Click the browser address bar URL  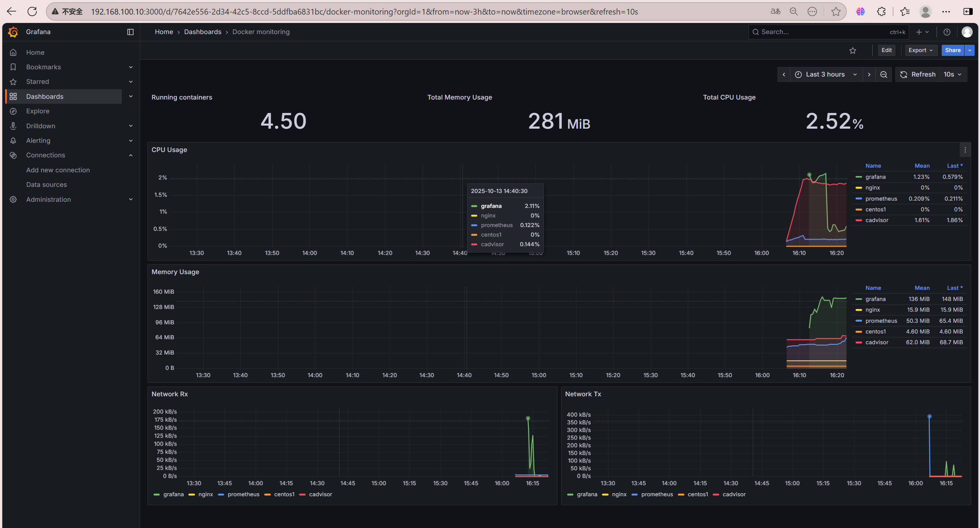(x=364, y=11)
